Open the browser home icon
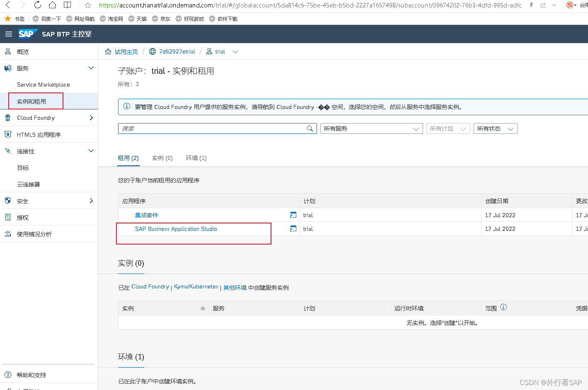The height and width of the screenshot is (390, 588). 52,5
